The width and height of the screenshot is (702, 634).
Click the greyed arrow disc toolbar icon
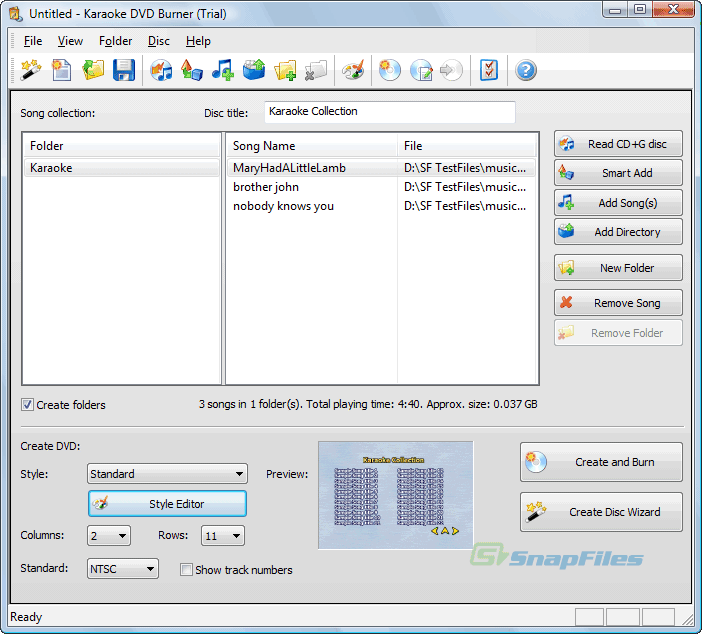451,70
